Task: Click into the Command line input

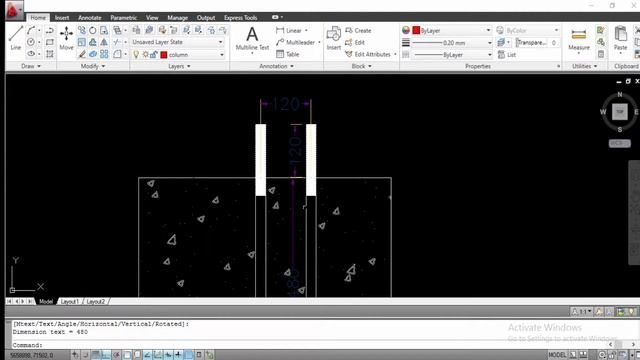Action: (310, 345)
